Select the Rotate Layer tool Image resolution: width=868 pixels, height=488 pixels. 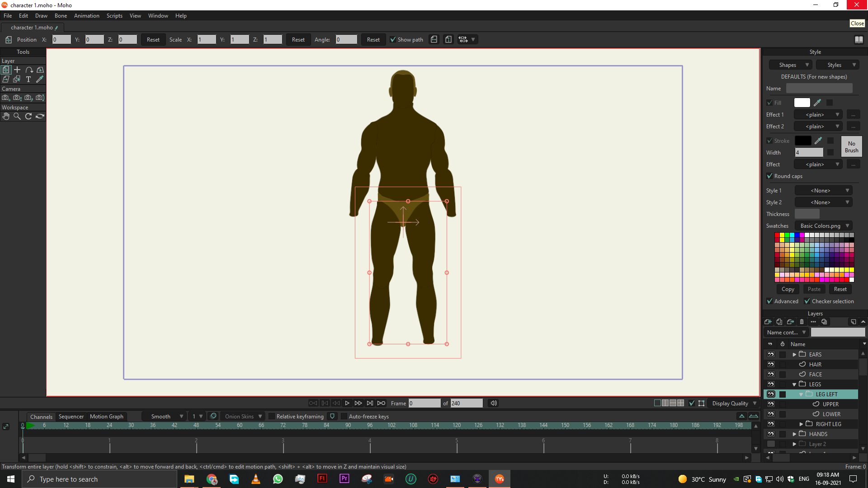tap(29, 70)
